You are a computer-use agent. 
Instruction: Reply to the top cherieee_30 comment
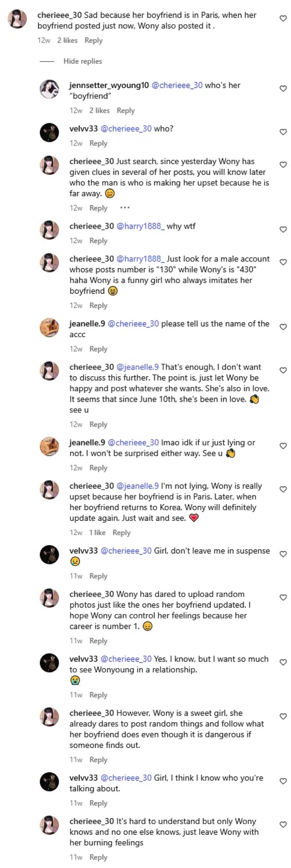(x=93, y=40)
